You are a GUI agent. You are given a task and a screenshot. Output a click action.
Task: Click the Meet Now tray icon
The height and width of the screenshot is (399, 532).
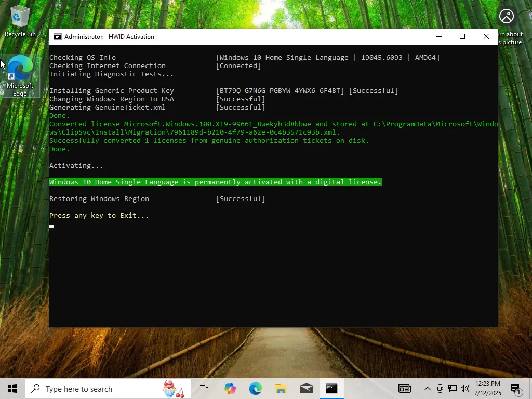pyautogui.click(x=440, y=389)
